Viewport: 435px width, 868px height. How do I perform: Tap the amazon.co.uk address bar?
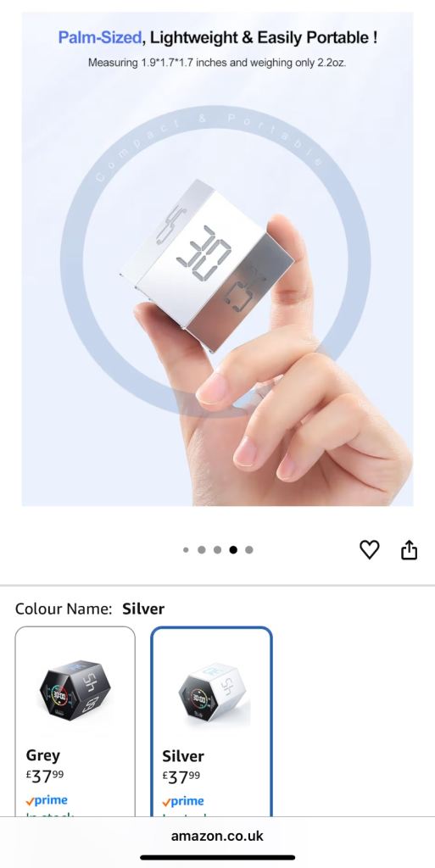[217, 835]
